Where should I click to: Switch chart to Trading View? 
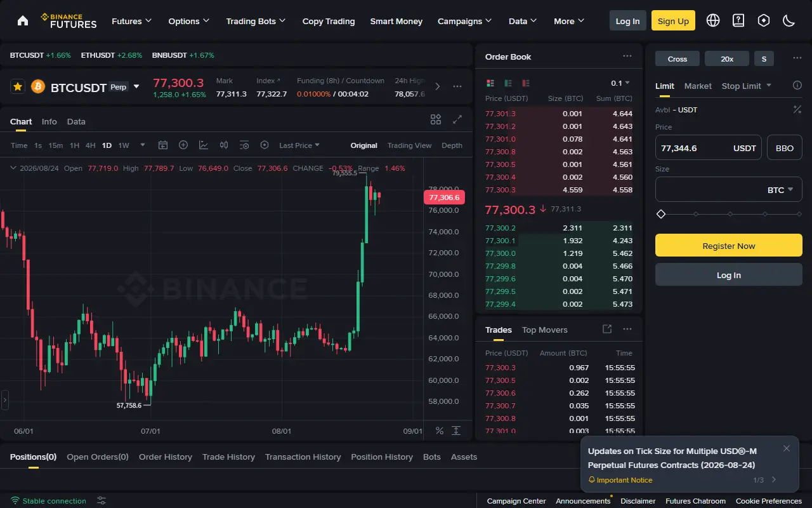coord(409,145)
